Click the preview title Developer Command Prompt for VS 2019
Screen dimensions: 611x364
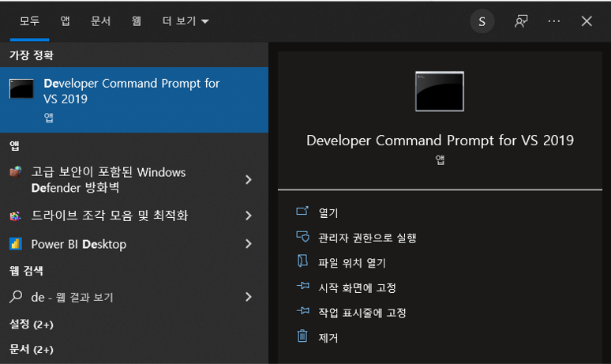(x=440, y=141)
